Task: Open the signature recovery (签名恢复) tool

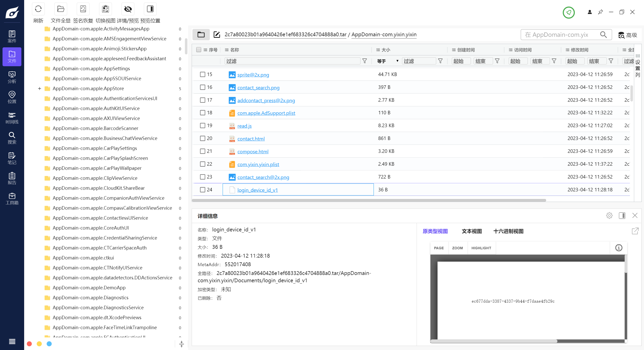Action: (83, 9)
